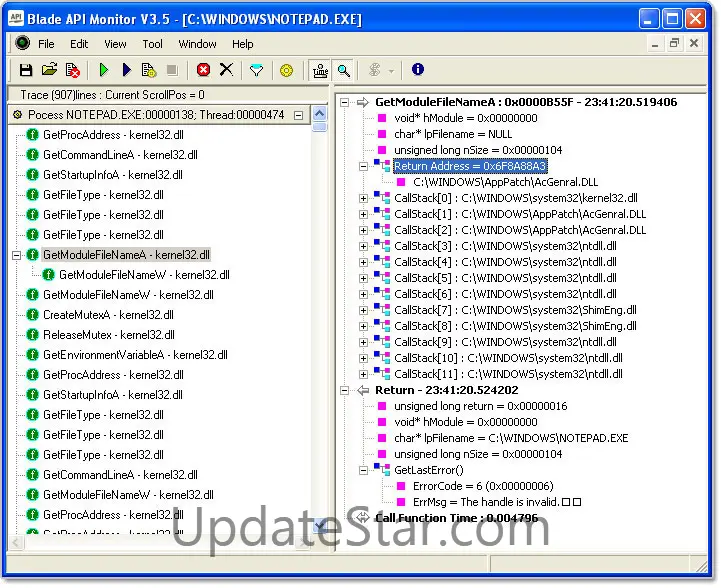Click the inner document minimize button

655,44
